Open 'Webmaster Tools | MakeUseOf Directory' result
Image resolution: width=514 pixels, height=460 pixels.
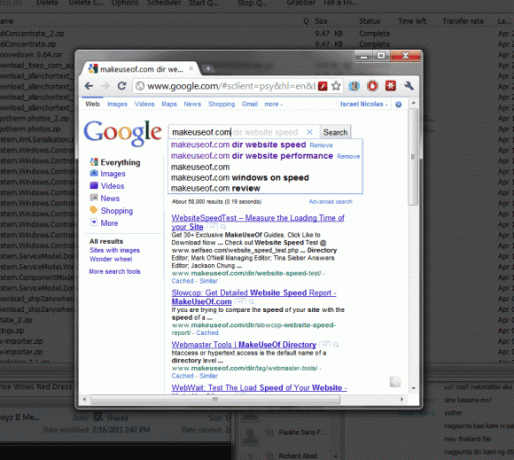pos(244,345)
